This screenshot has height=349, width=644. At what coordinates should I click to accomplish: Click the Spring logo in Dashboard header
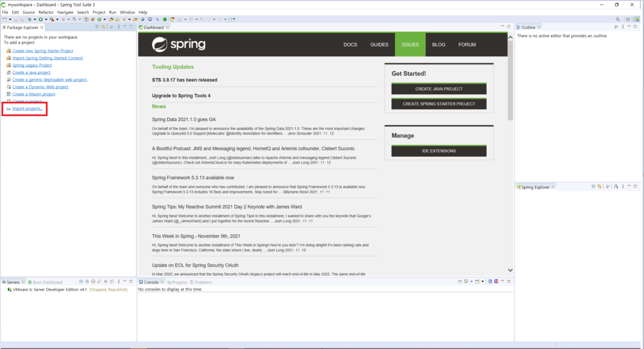(179, 44)
